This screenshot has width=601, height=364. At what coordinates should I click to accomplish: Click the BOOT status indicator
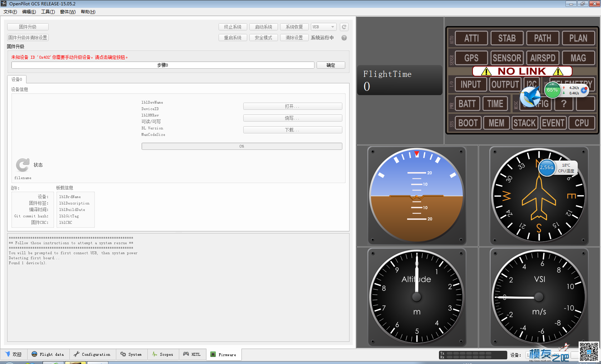468,123
